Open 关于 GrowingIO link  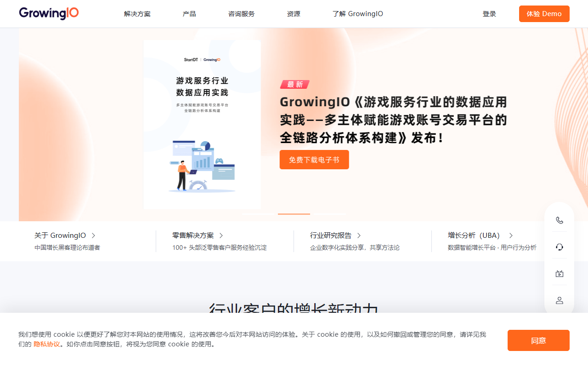[60, 235]
